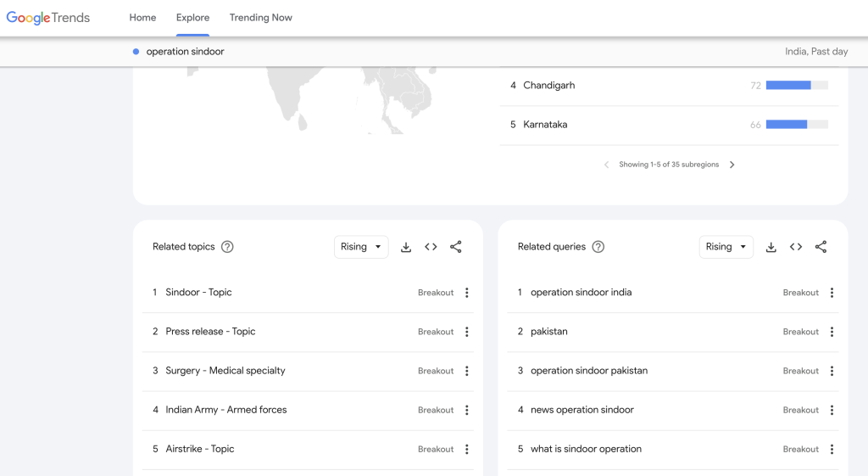Open the Indian Army - Armed forces topic

[225, 410]
